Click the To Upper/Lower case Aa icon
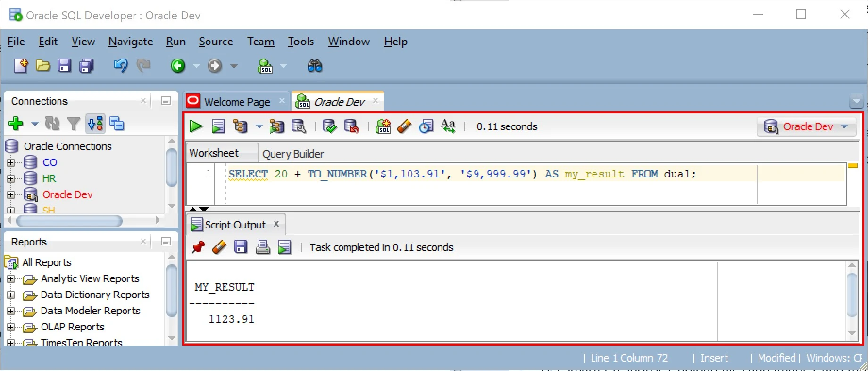 pos(448,126)
